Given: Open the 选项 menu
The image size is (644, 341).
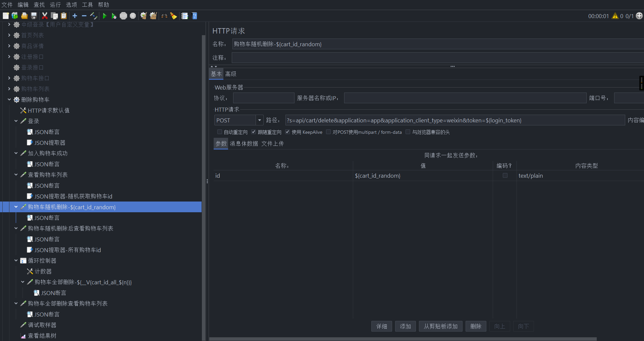Looking at the screenshot, I should pos(71,5).
